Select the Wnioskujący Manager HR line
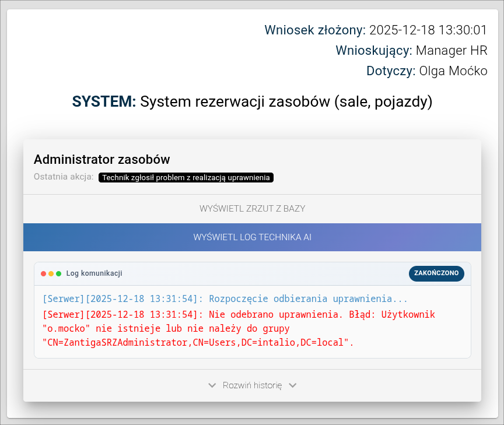Viewport: 504px width, 425px height. coord(411,51)
